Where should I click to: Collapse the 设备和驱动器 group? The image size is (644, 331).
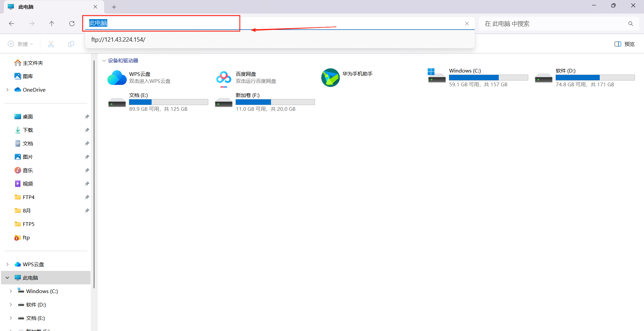104,61
